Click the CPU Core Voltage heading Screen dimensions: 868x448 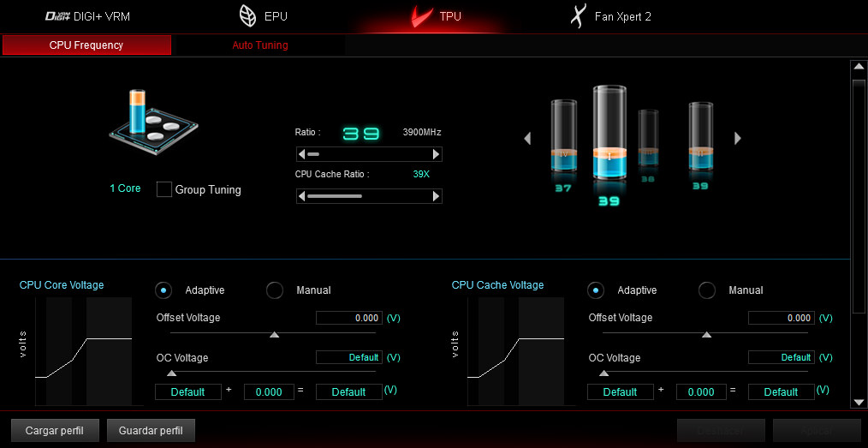62,285
